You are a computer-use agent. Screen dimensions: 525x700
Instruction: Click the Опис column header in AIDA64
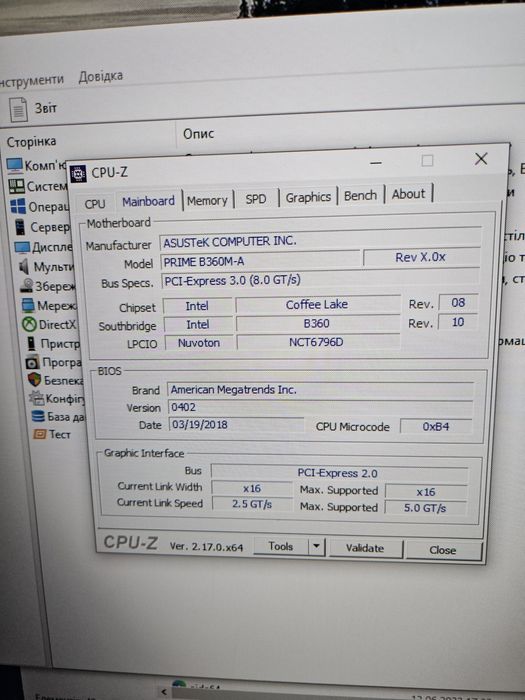pyautogui.click(x=199, y=133)
